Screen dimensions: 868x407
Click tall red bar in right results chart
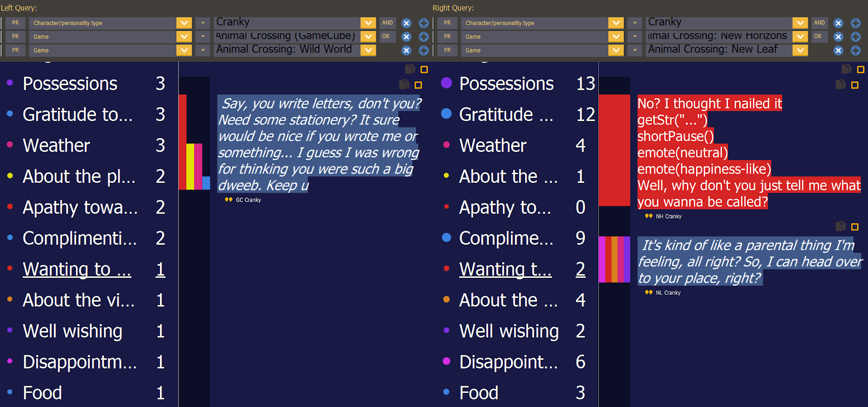tap(614, 150)
